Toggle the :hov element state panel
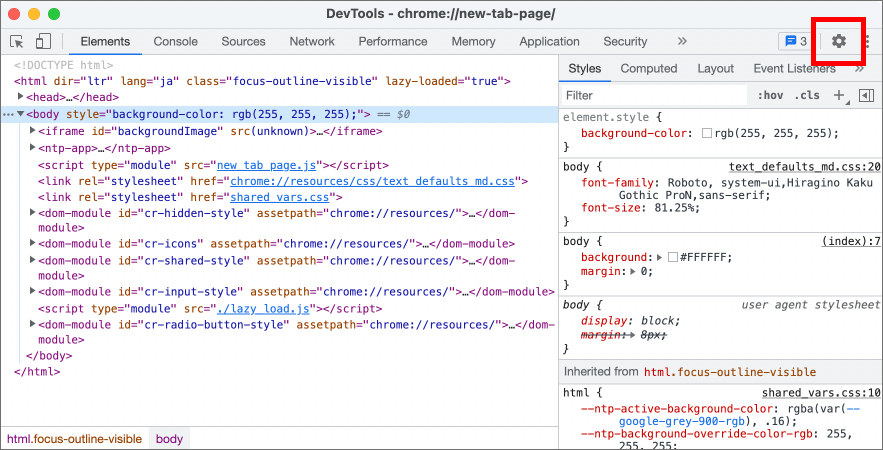This screenshot has height=450, width=883. [x=770, y=95]
